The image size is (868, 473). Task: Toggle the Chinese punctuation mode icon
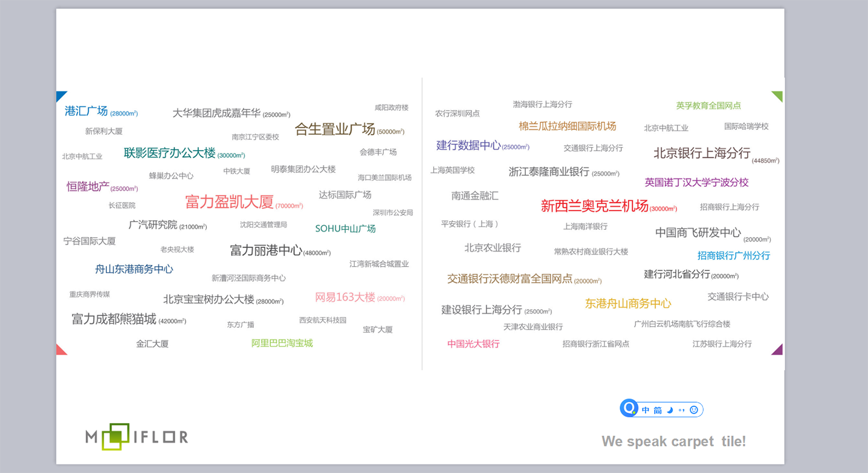(681, 410)
